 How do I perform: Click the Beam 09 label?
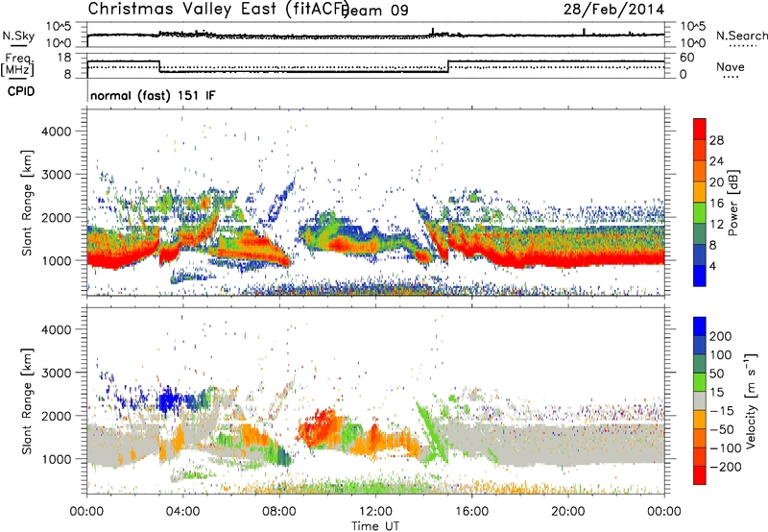pyautogui.click(x=374, y=10)
